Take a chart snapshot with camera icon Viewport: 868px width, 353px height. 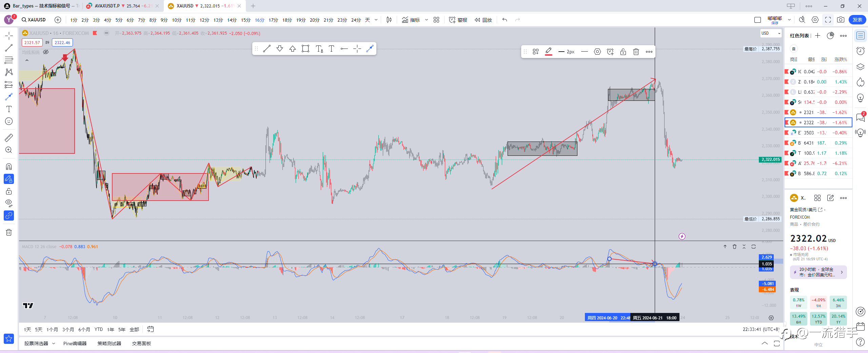(841, 20)
